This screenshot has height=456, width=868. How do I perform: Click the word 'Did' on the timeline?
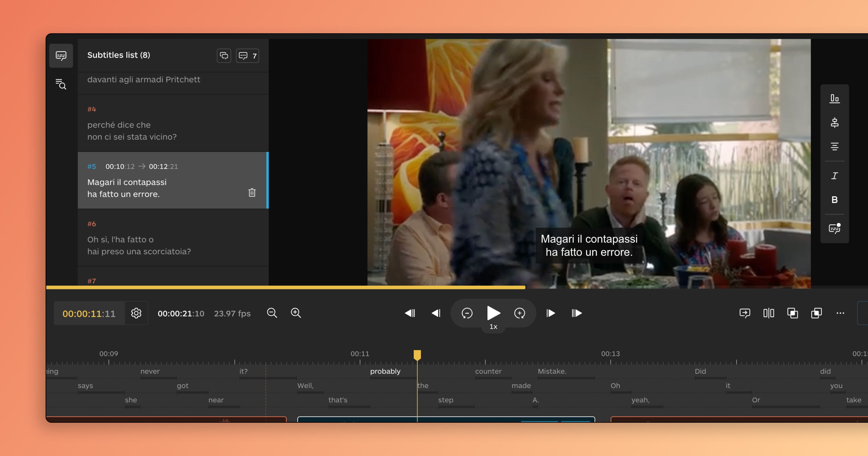pos(700,371)
